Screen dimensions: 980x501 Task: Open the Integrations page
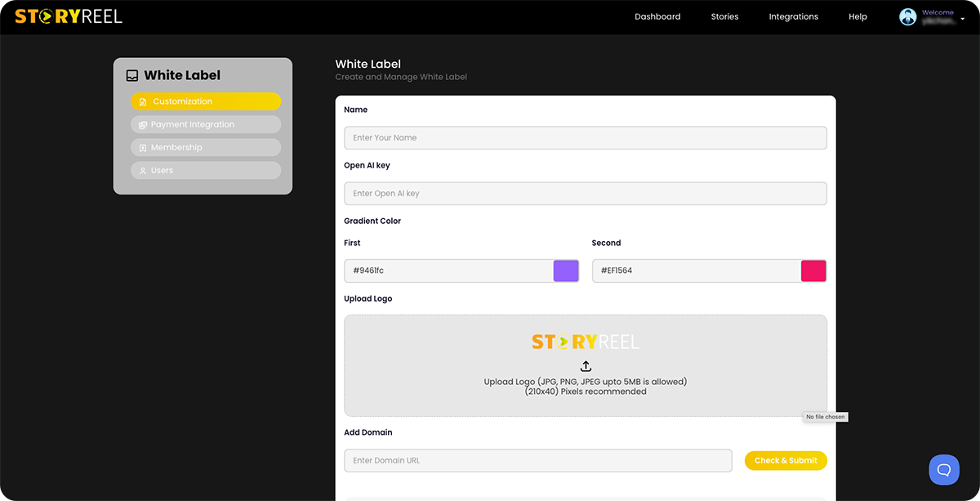(x=793, y=16)
